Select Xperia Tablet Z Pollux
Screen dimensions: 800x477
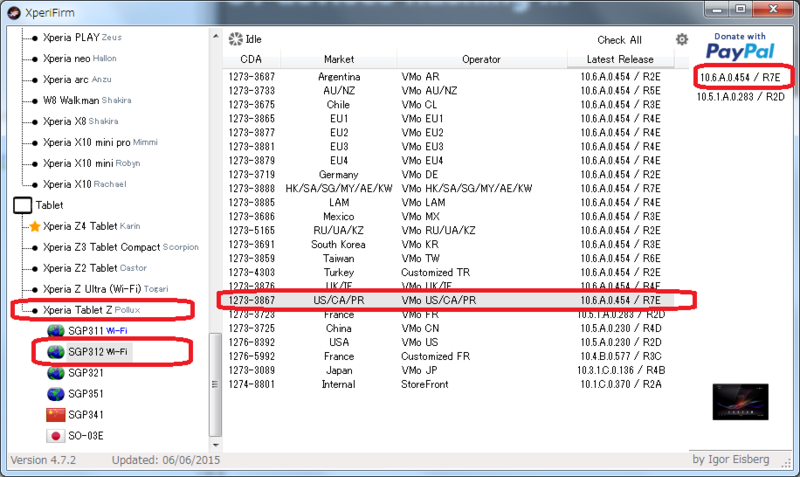click(92, 310)
